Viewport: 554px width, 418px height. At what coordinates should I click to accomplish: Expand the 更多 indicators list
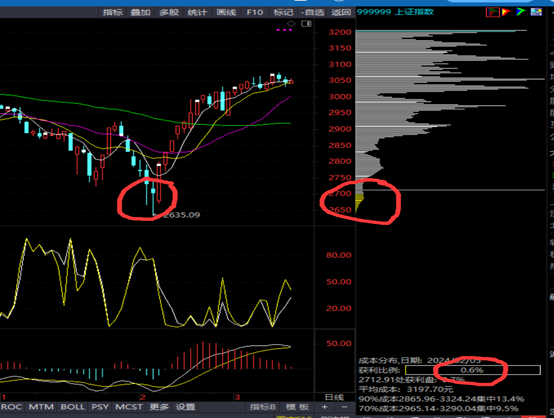tap(159, 407)
